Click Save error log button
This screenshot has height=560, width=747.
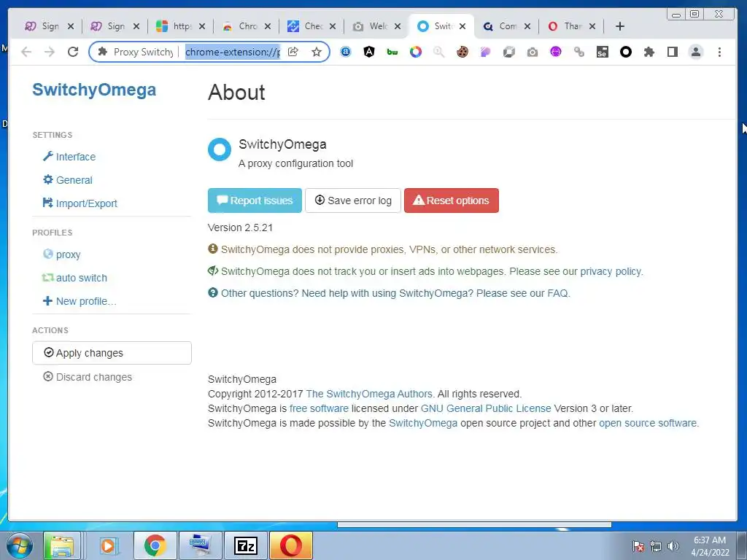pos(353,201)
